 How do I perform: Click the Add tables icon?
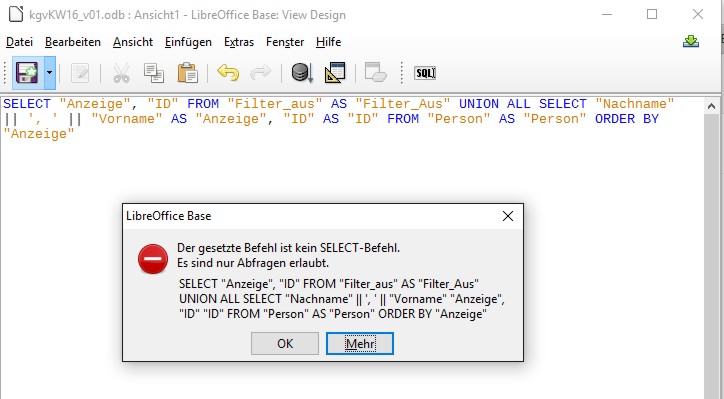[x=375, y=73]
